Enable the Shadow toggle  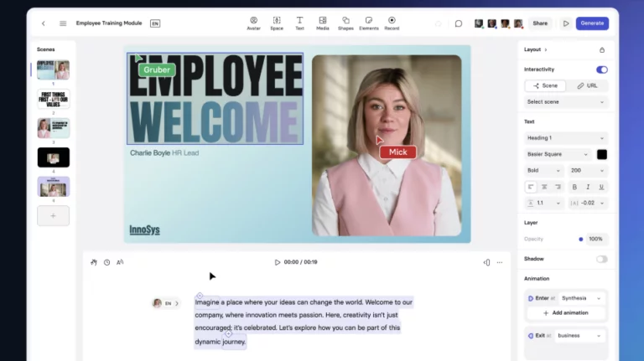click(x=602, y=259)
